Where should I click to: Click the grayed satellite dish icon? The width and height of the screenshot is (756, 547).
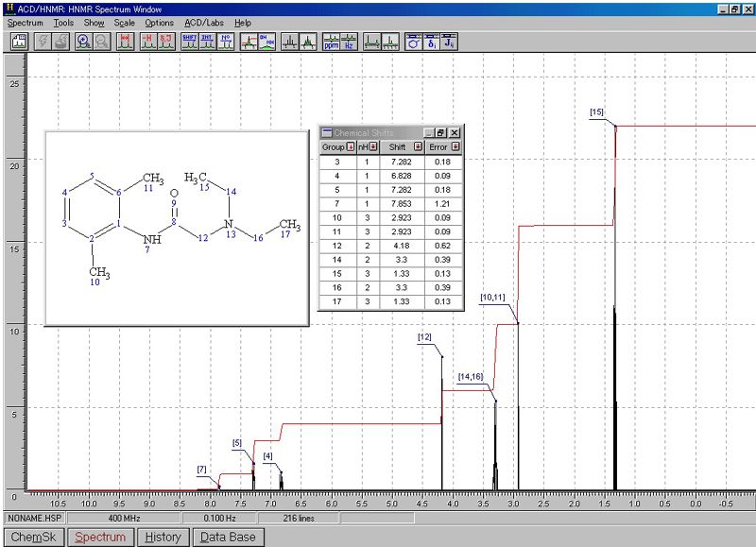coord(60,42)
